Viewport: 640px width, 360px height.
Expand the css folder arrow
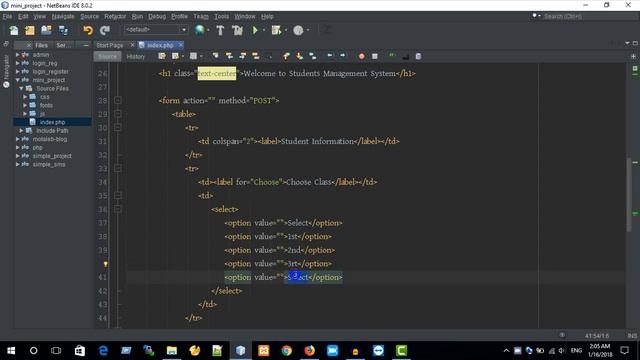tap(25, 97)
